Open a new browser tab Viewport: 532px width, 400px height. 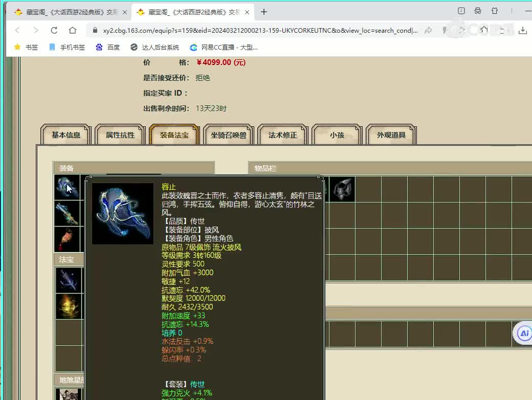pos(263,12)
